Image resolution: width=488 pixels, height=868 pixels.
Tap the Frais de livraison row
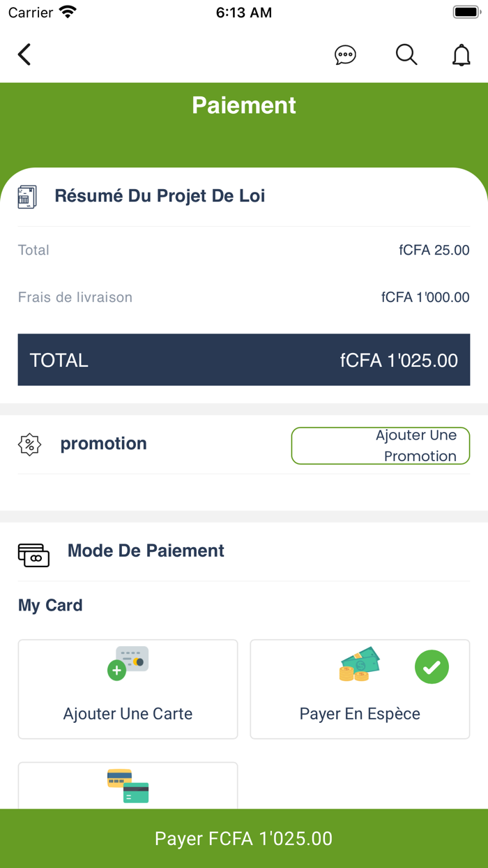pyautogui.click(x=244, y=297)
